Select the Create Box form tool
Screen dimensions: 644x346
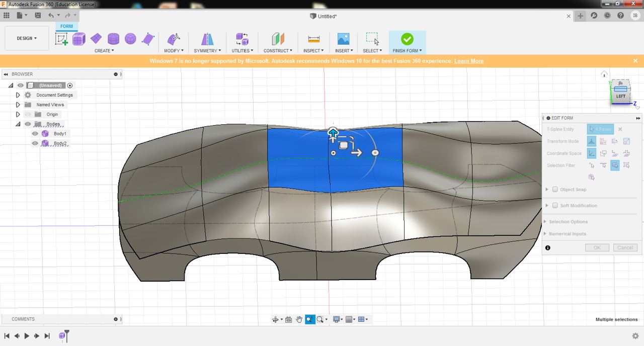click(x=79, y=39)
